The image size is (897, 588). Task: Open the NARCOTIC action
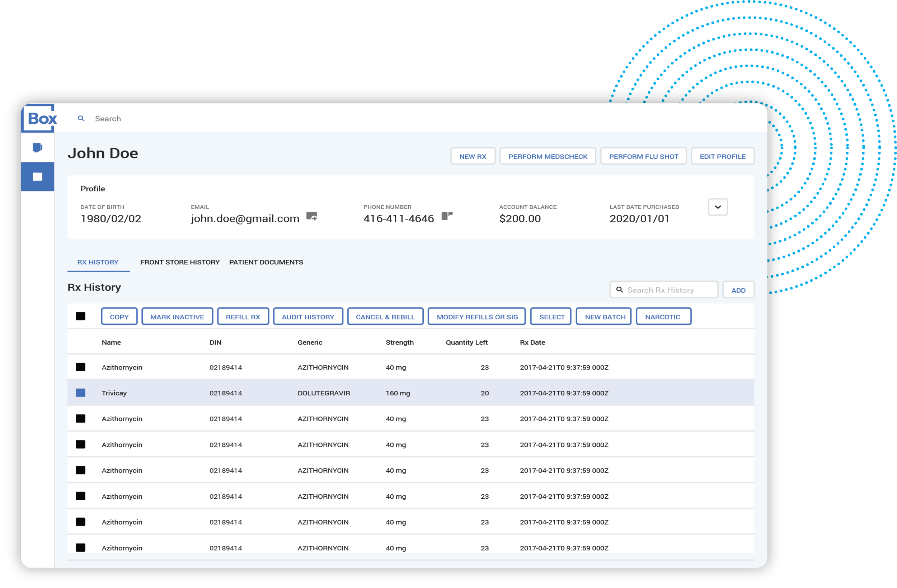(x=663, y=316)
